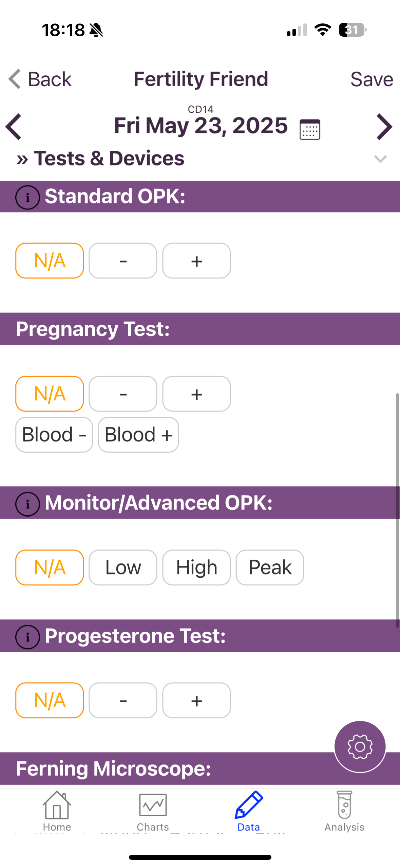Tap the Monitor/Advanced OPK info icon
The width and height of the screenshot is (400, 868).
tap(27, 504)
